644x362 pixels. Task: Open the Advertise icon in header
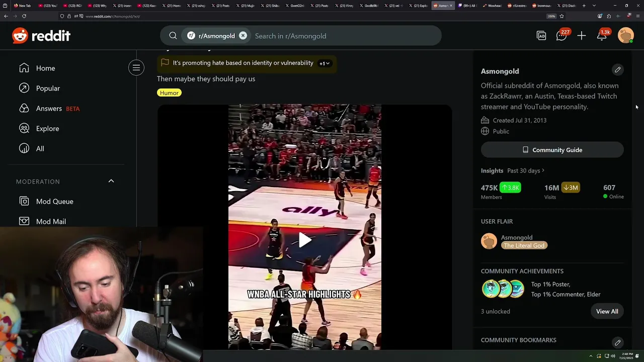pos(541,36)
